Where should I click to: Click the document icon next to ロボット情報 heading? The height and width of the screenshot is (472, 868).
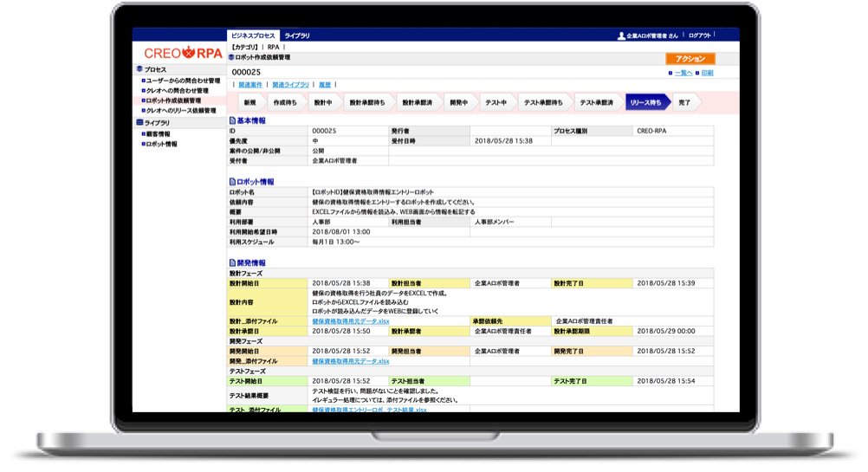coord(232,182)
